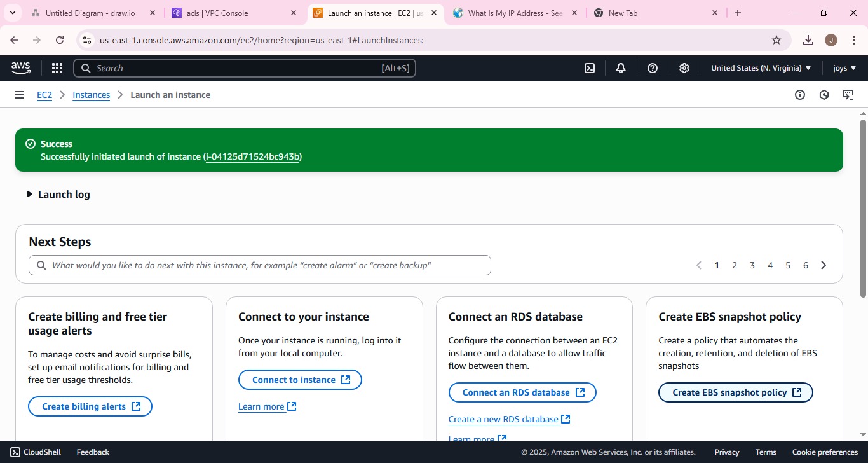Go to page 6 of Next Steps
Viewport: 868px width, 463px height.
pyautogui.click(x=806, y=265)
